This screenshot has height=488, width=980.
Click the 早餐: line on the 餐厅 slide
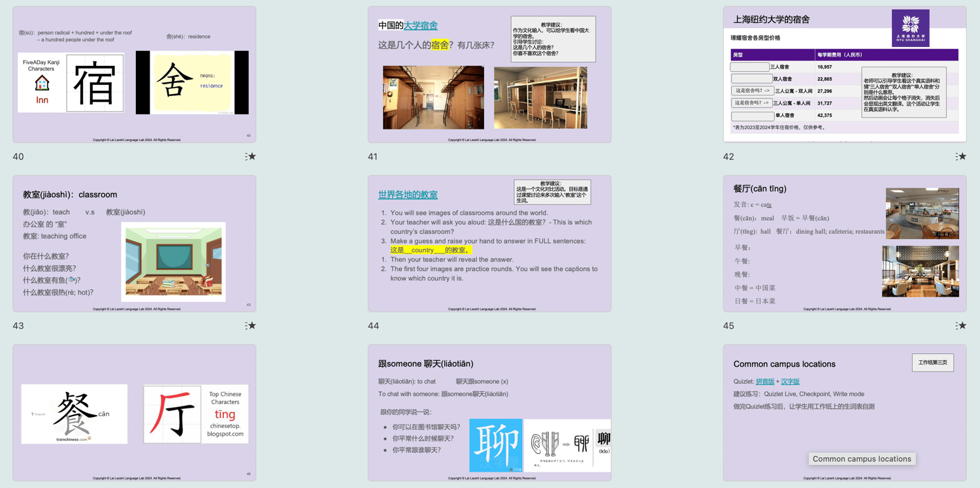(743, 248)
